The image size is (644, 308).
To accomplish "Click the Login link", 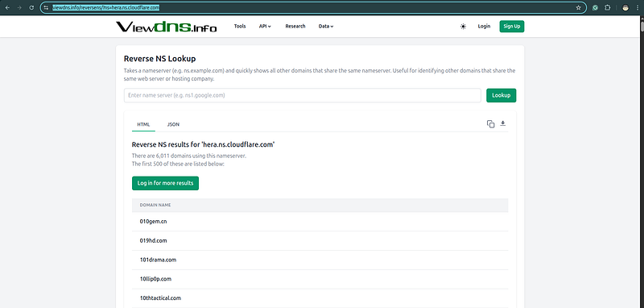I will tap(484, 27).
